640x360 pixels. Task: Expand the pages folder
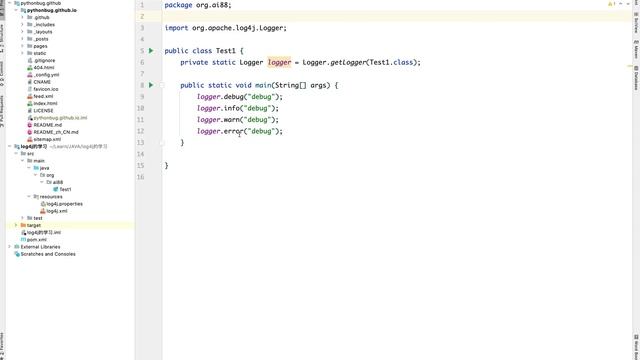[x=22, y=46]
